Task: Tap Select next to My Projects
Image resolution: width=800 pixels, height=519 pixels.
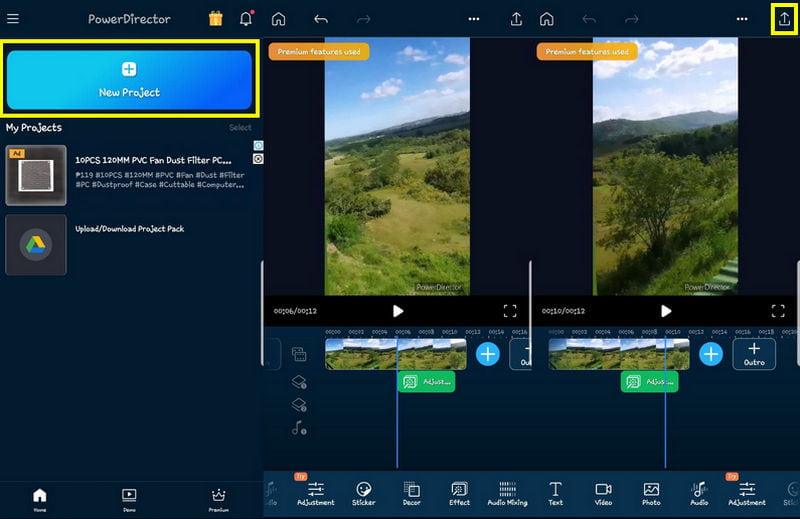Action: point(240,128)
